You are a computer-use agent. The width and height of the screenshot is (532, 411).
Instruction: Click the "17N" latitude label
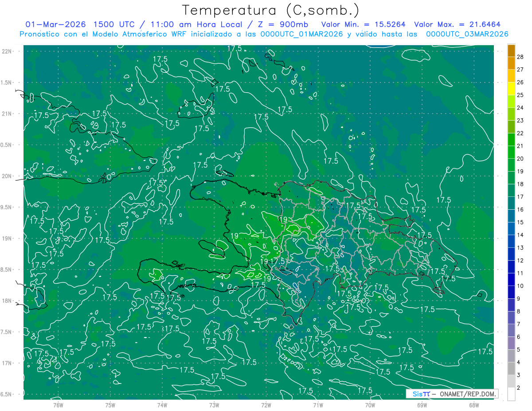coord(6,363)
